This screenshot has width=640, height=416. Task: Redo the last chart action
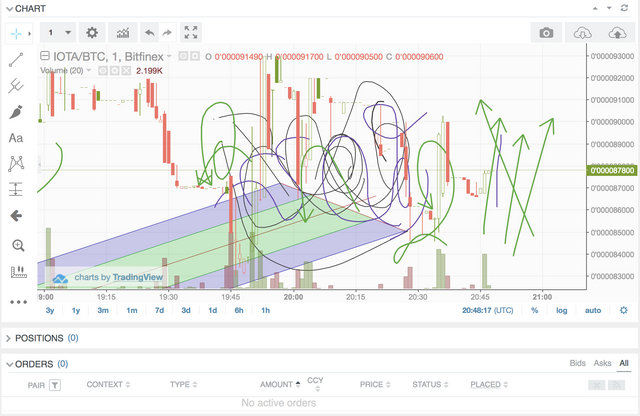[167, 33]
